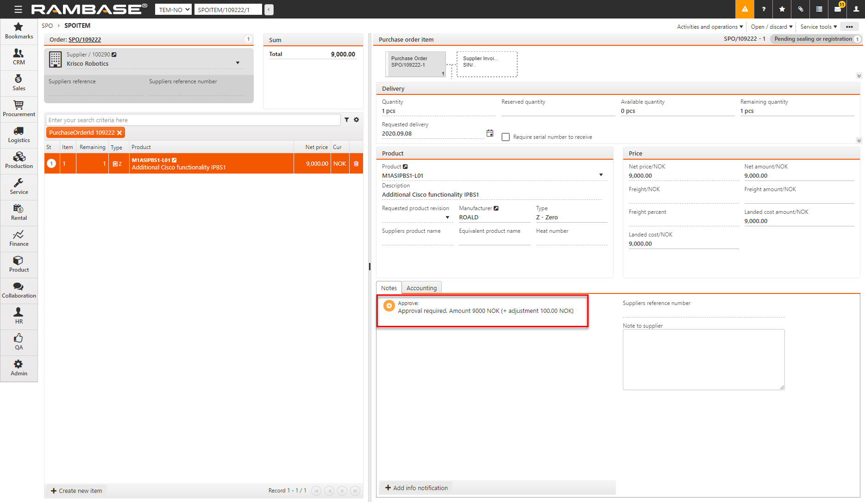Expand the Activities and operations menu

point(709,27)
